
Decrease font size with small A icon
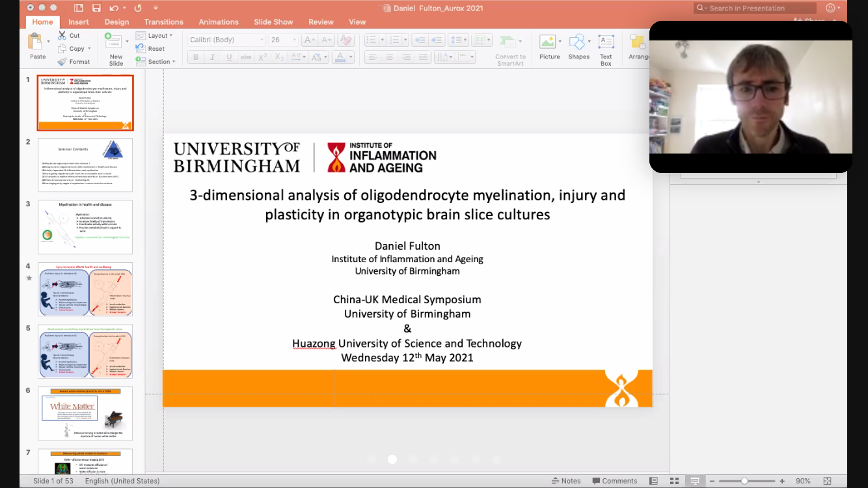coord(326,40)
